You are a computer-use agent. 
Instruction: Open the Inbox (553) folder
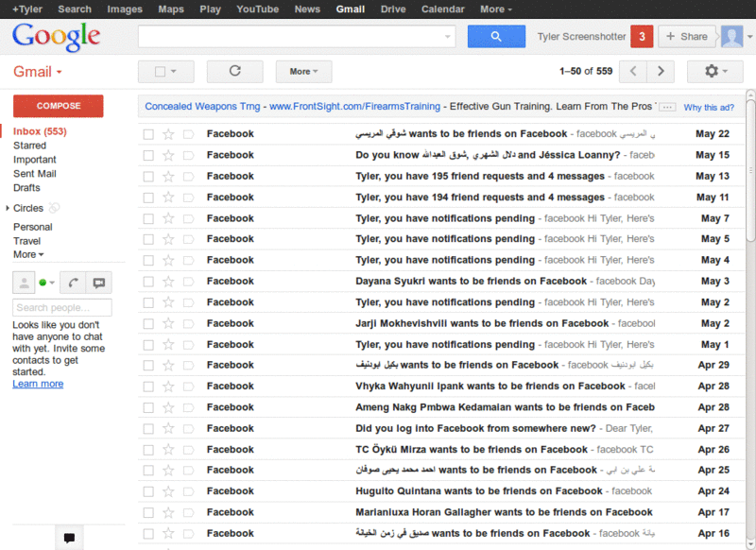coord(40,131)
